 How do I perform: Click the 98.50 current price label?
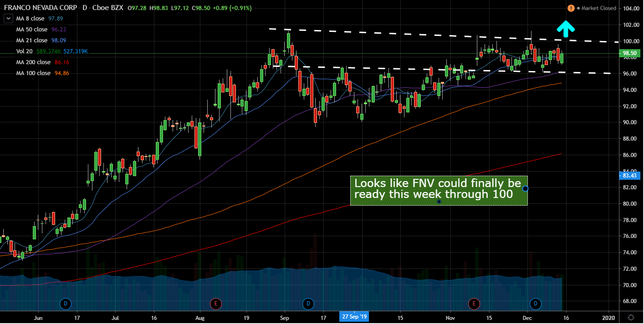[x=631, y=53]
